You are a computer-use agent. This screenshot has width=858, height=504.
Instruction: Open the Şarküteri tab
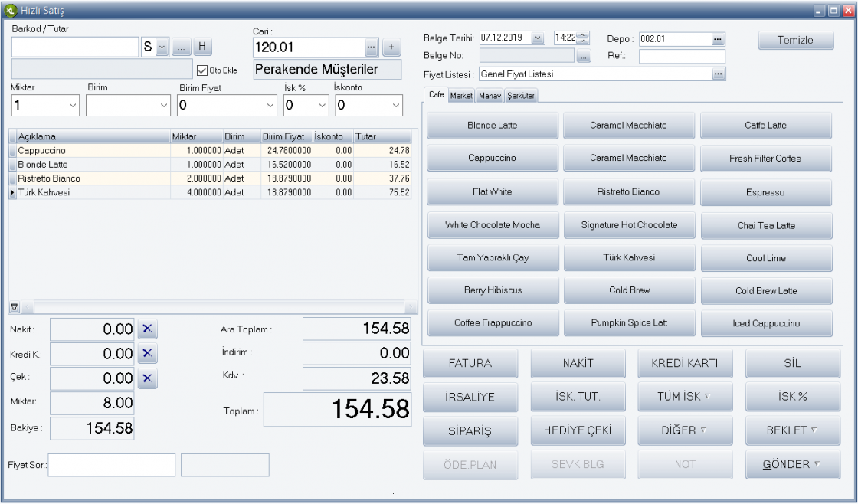[x=522, y=96]
